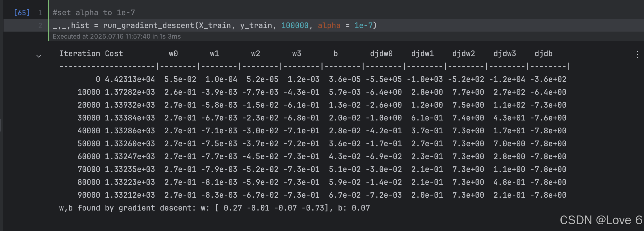
Task: Click the djdw0 value -7.2e-03 in row 90000
Action: (x=384, y=195)
